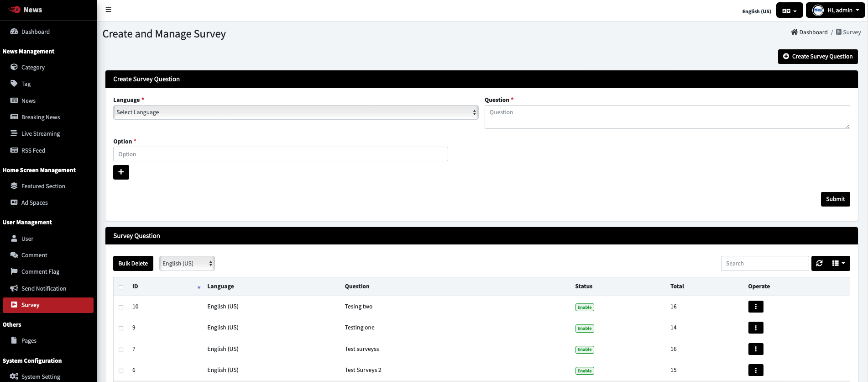The width and height of the screenshot is (868, 382).
Task: Open the columns visibility dropdown
Action: tap(839, 263)
